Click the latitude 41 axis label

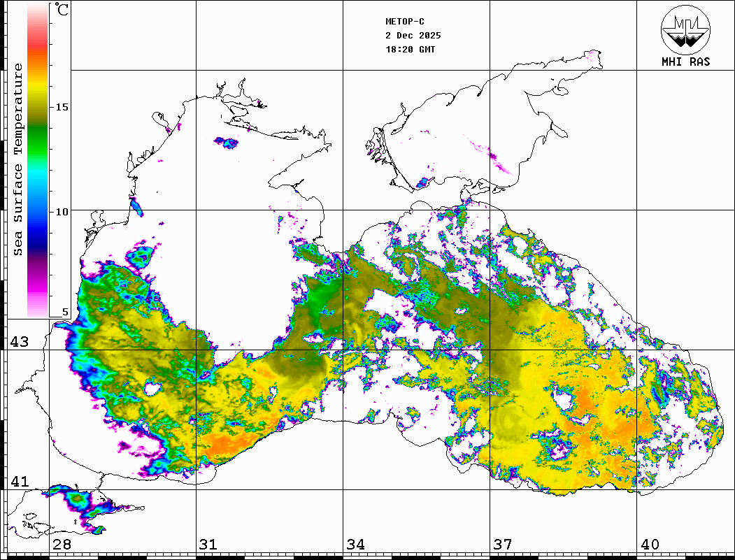(19, 482)
